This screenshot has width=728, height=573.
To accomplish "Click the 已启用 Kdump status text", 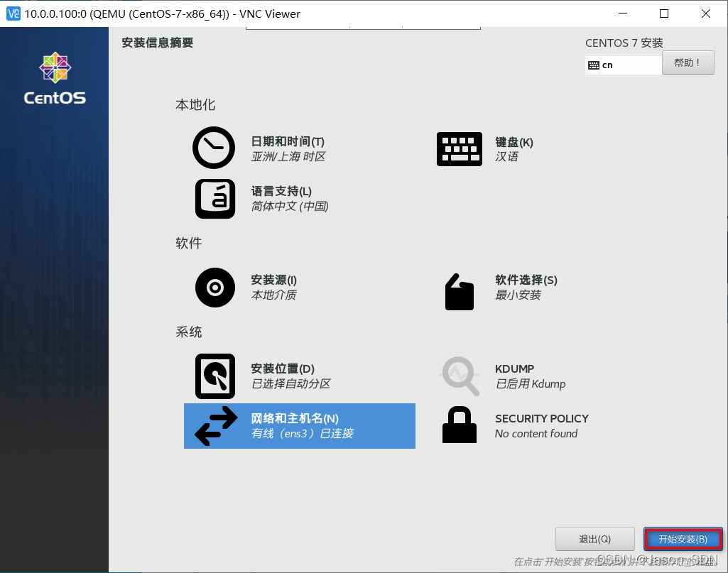I will tap(531, 383).
